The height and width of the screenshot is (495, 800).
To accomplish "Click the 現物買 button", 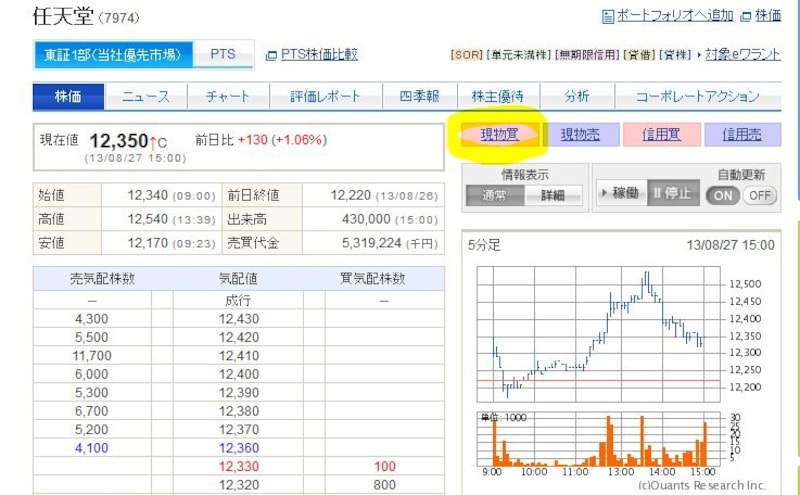I will pyautogui.click(x=499, y=134).
